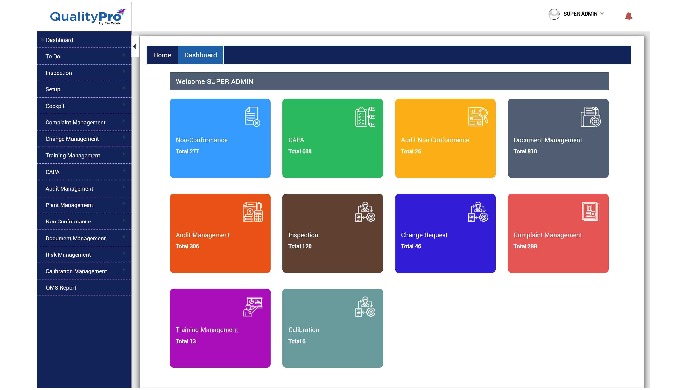Viewport: 680px width, 390px height.
Task: Expand the Audit Management sidebar arrow
Action: tap(124, 188)
